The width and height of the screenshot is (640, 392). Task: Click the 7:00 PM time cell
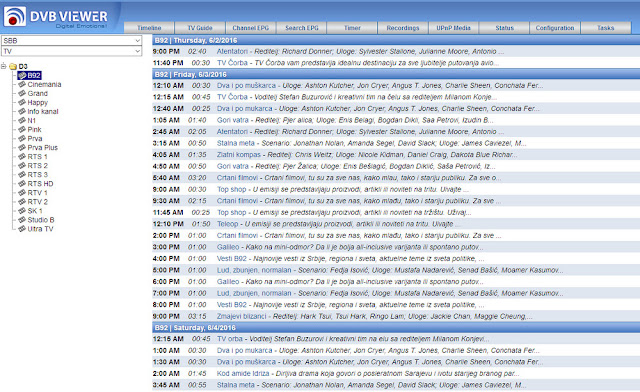coord(166,293)
